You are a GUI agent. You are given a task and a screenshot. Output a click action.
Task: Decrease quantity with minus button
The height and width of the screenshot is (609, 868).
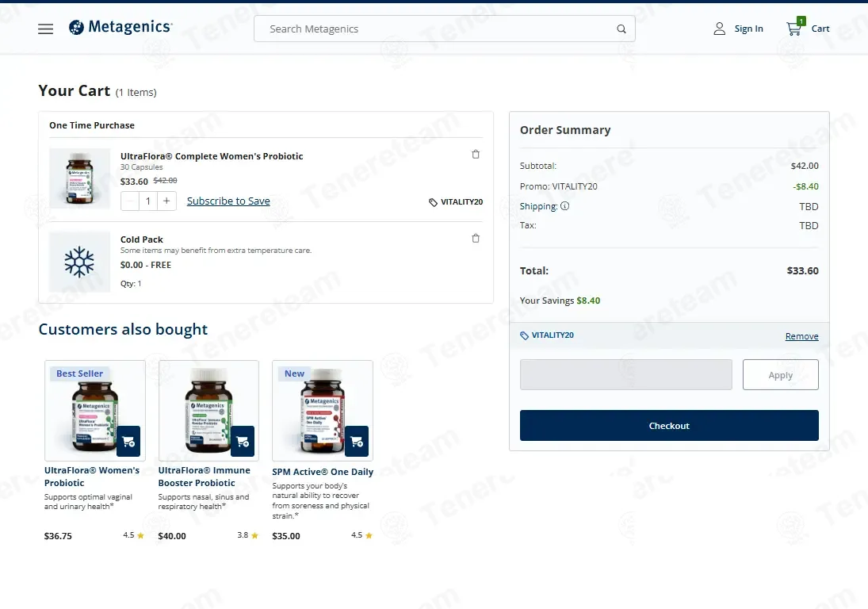pos(129,201)
